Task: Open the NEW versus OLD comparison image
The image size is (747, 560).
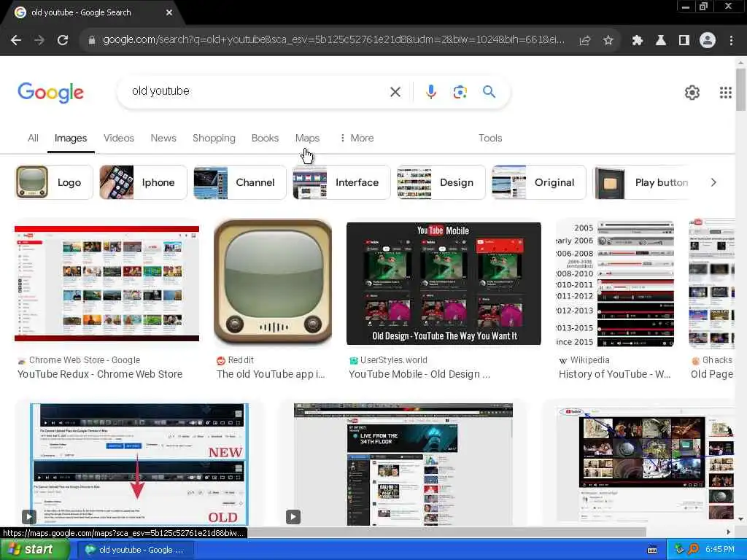Action: 139,464
